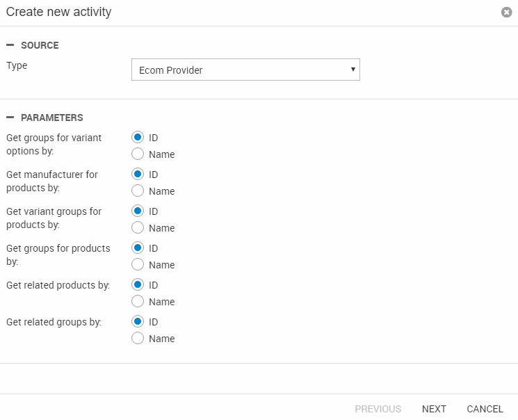Select ID for related products

tap(138, 285)
